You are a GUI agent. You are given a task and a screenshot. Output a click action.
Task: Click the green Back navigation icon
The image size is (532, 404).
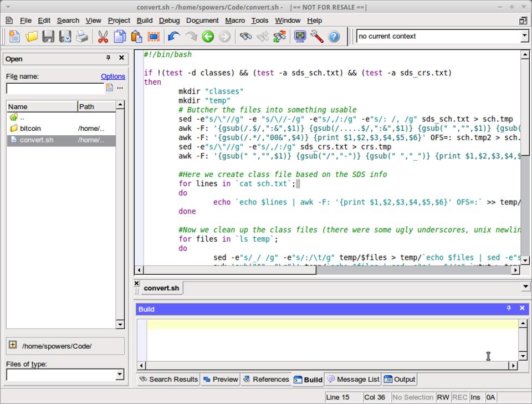pos(208,37)
